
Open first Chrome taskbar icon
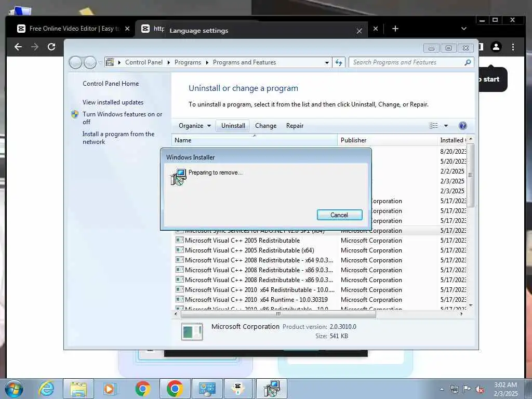click(x=143, y=389)
